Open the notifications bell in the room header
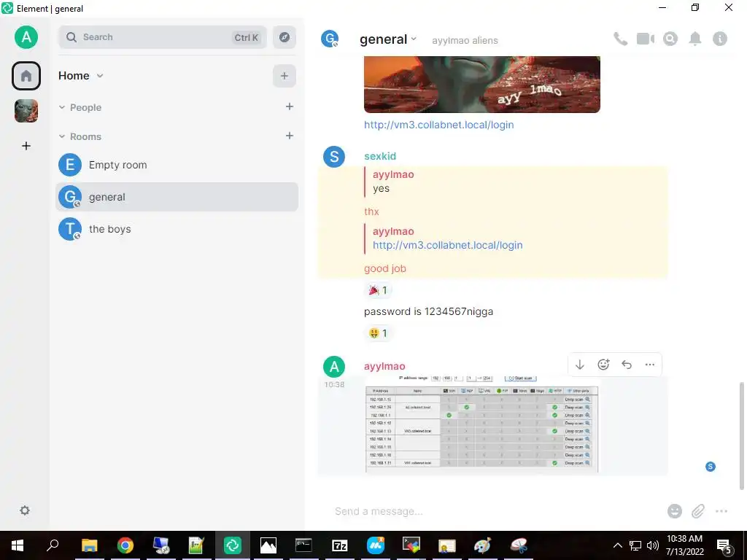747x560 pixels. pyautogui.click(x=695, y=39)
